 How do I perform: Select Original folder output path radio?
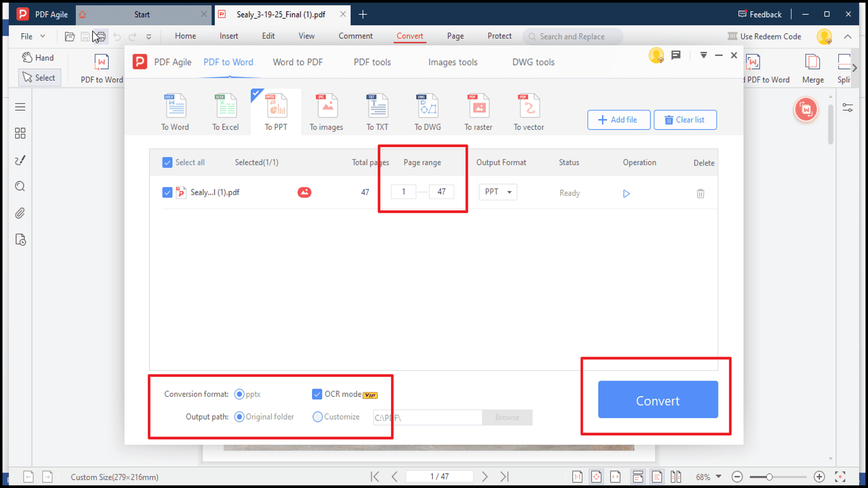[239, 417]
